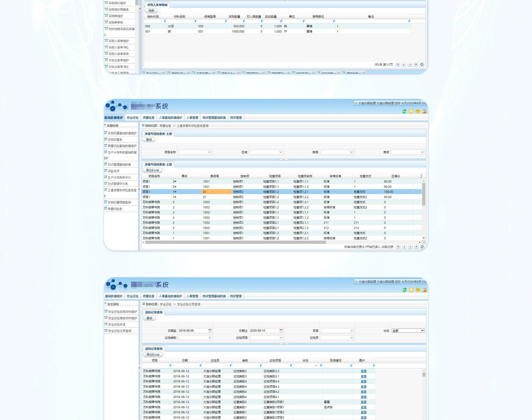Screen dimensions: 532x420
Task: Expand the 巡检类别 combo box
Action: coord(210,338)
